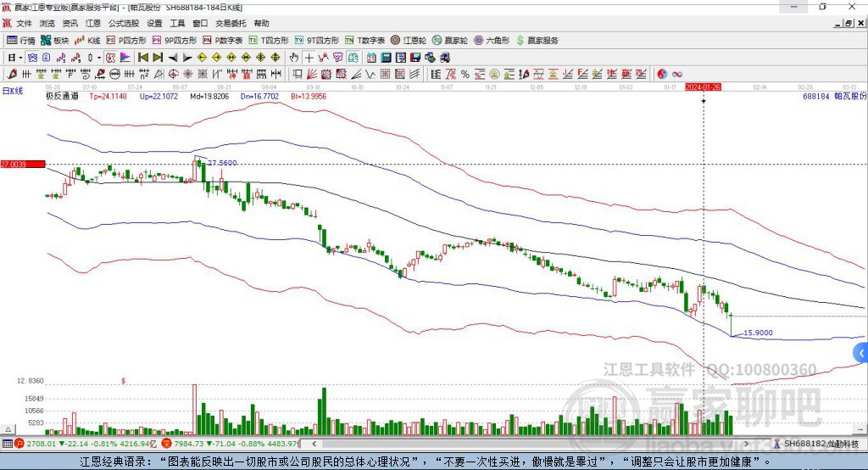The height and width of the screenshot is (470, 868).
Task: Jump to first bar with skip-back icon
Action: 143,58
